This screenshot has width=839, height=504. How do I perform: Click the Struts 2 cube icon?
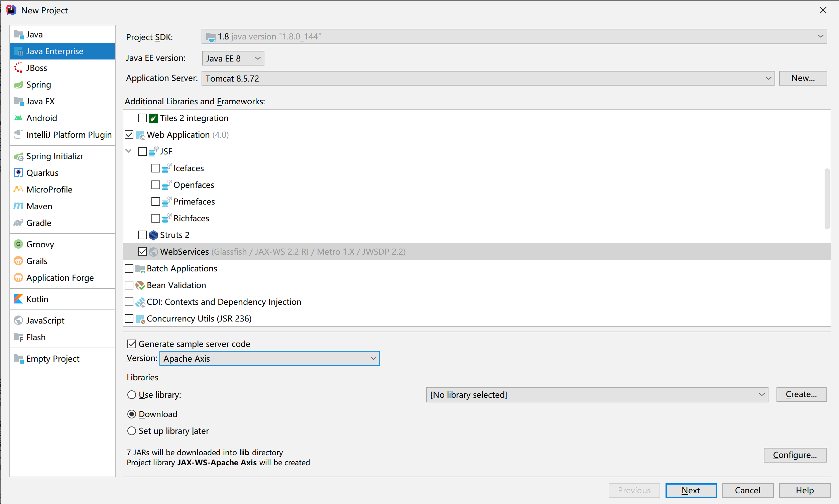click(x=153, y=235)
